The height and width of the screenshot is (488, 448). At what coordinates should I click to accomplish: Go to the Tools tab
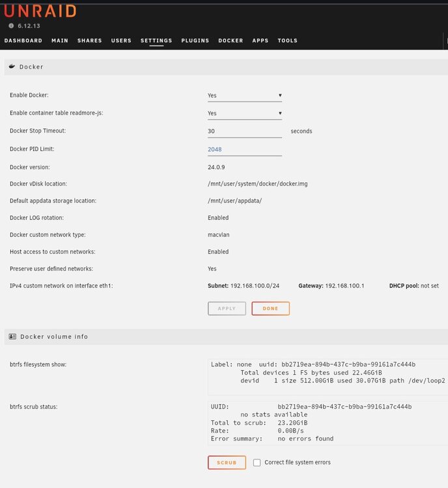tap(288, 40)
